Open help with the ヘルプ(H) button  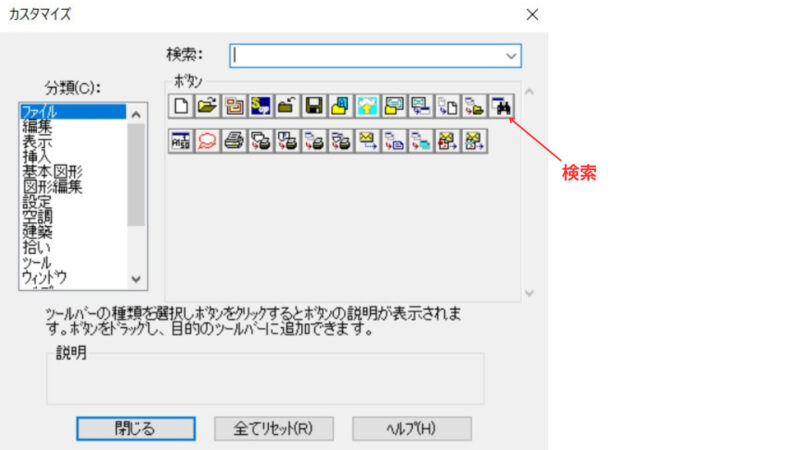click(x=412, y=429)
